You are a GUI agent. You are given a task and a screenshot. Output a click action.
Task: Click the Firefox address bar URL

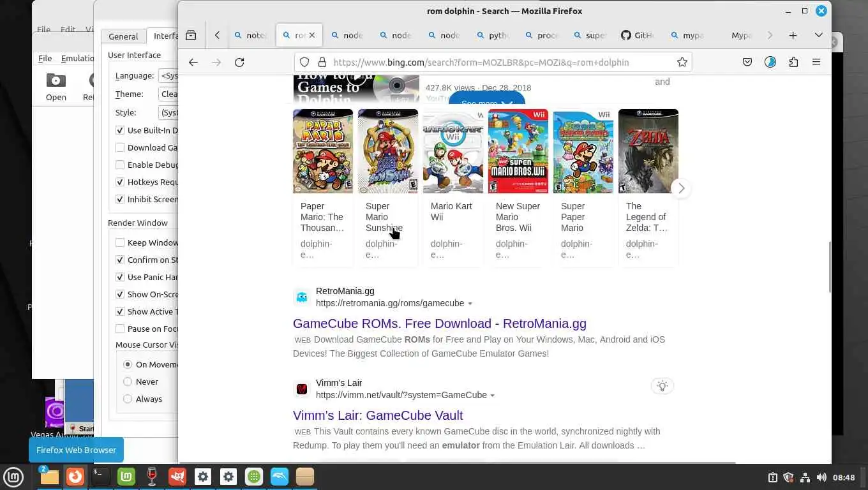click(x=481, y=62)
